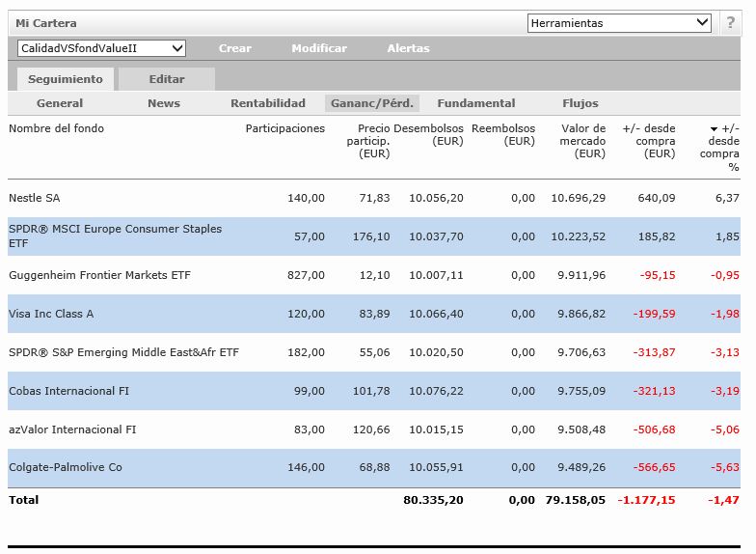The height and width of the screenshot is (554, 756).
Task: Sort by Valor de mercado column header
Action: pos(583,141)
